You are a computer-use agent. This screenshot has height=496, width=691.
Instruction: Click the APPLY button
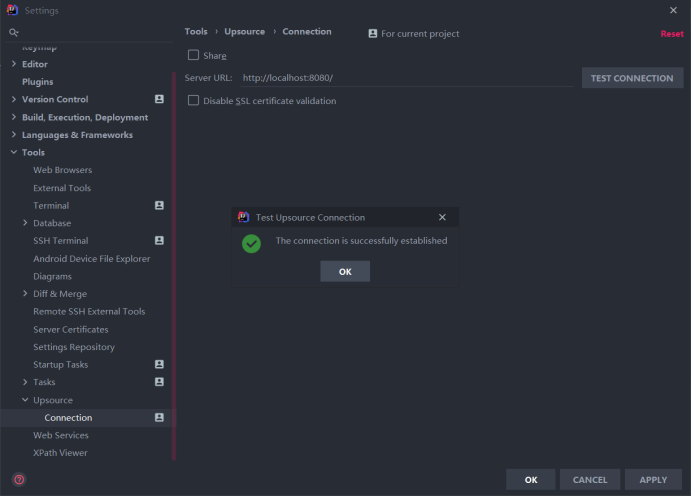[x=653, y=479]
